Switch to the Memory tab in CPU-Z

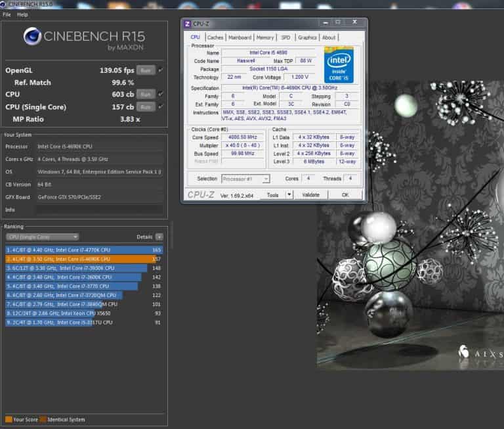point(265,37)
